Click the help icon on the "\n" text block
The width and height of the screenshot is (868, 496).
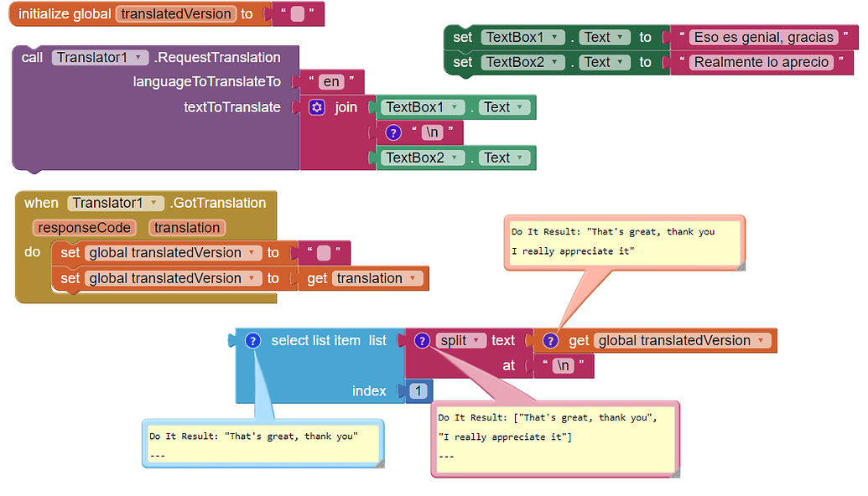(394, 132)
